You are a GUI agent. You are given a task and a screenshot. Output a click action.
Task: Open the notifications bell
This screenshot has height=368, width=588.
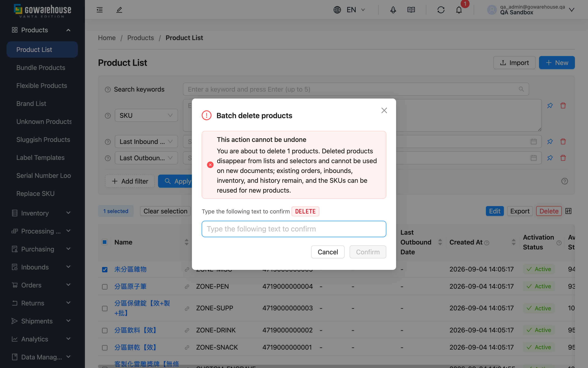459,10
